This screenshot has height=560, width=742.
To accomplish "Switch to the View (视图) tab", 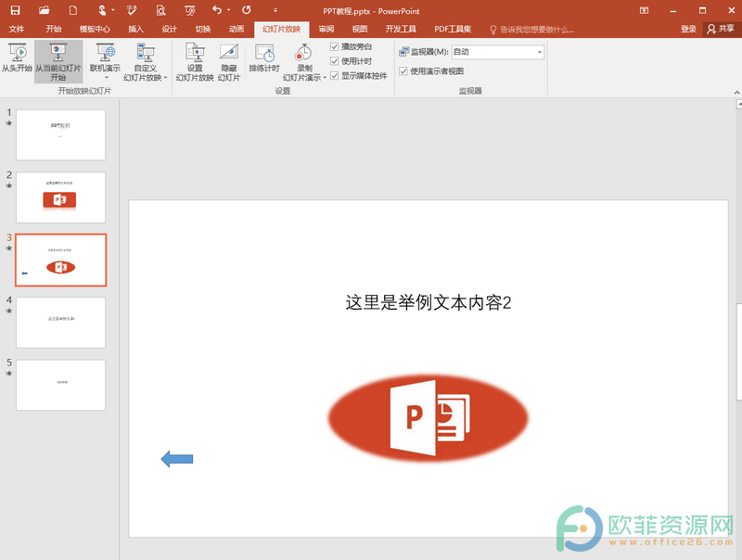I will pyautogui.click(x=360, y=30).
